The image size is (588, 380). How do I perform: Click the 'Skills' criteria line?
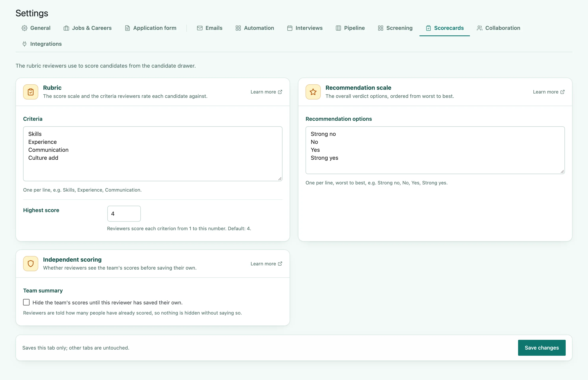pos(35,134)
